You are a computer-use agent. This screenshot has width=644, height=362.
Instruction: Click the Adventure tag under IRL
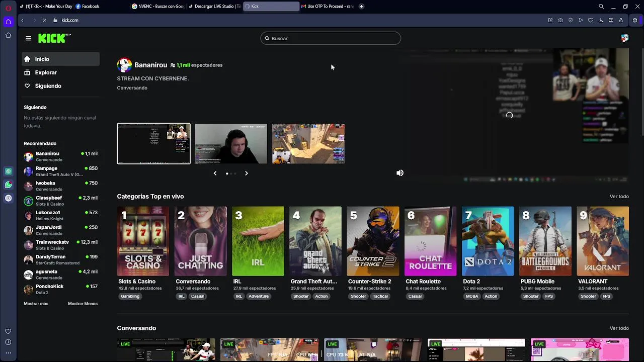(259, 296)
